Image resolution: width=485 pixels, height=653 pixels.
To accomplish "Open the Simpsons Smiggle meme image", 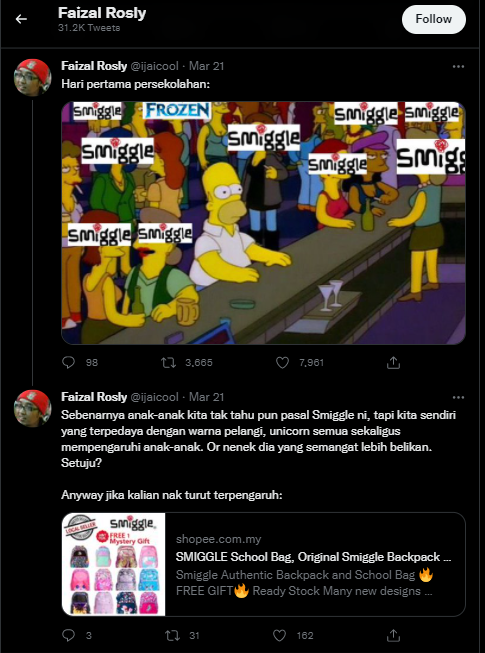I will coord(264,223).
